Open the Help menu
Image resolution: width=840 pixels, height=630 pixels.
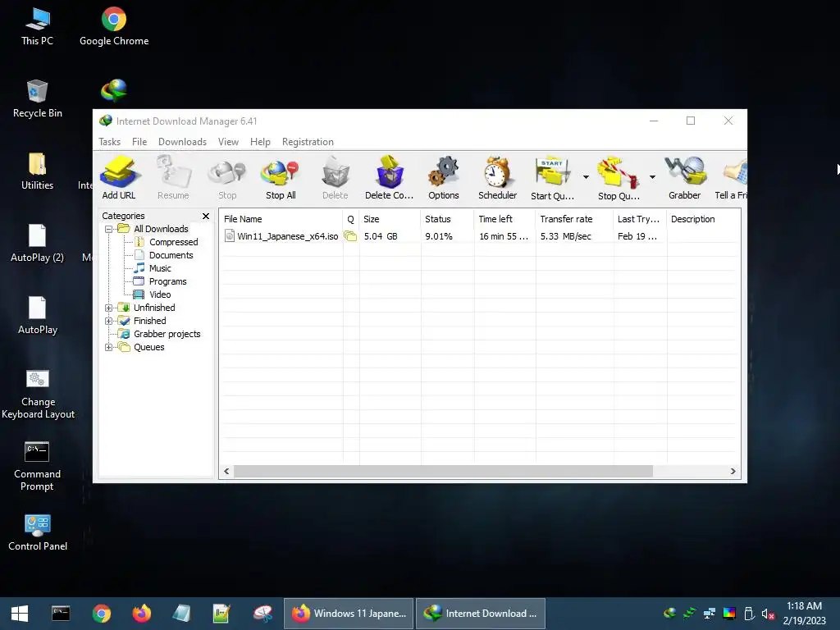(x=260, y=142)
